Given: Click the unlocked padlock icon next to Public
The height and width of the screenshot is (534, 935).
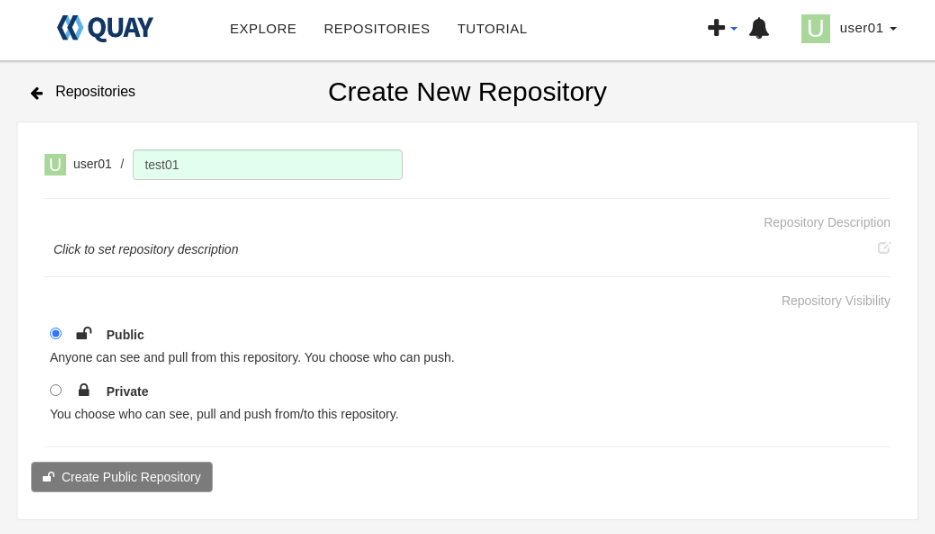Looking at the screenshot, I should [x=84, y=333].
